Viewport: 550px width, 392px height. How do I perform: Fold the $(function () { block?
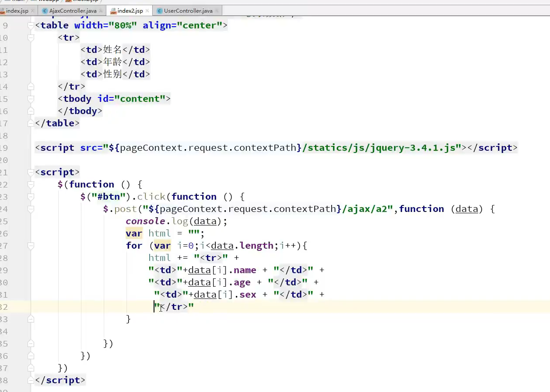31,184
